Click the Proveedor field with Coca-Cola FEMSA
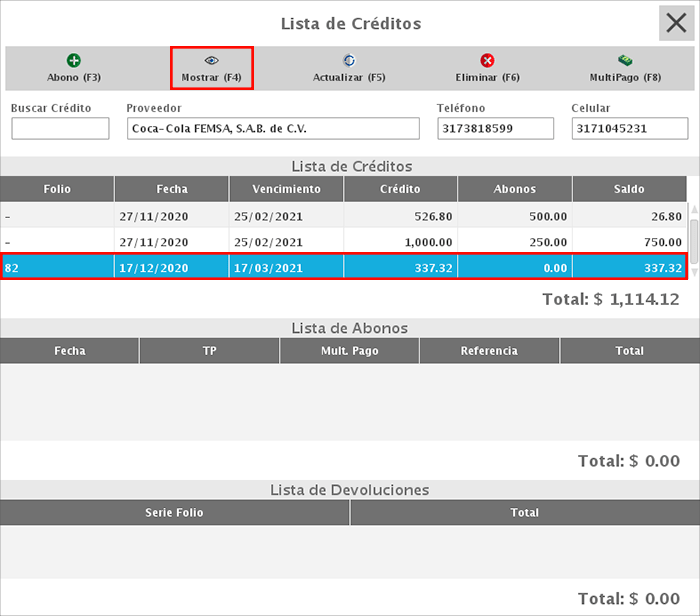This screenshot has width=700, height=616. coord(273,129)
